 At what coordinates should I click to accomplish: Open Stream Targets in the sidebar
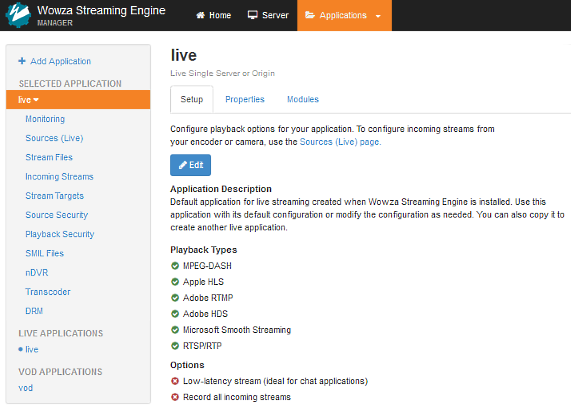click(x=55, y=196)
